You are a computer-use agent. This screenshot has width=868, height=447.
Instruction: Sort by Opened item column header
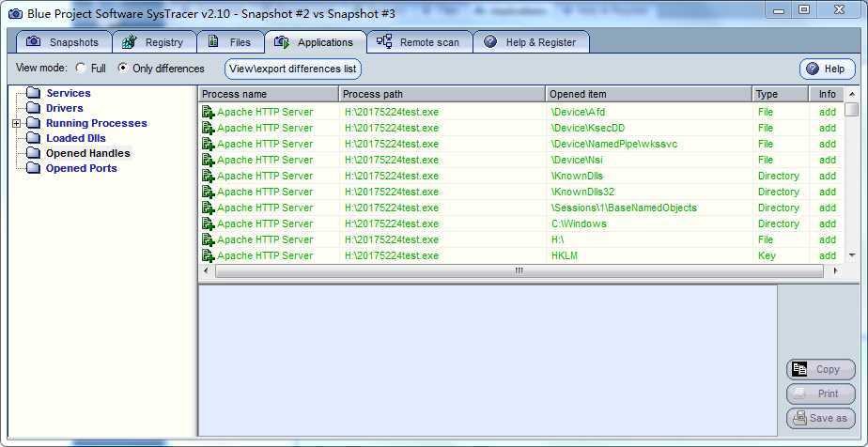[x=649, y=94]
